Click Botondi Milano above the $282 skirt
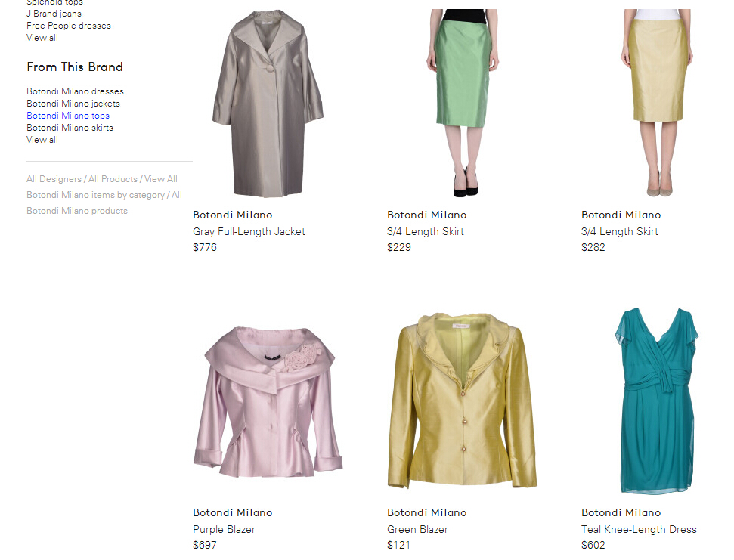Viewport: 734px width, 560px height. pyautogui.click(x=621, y=215)
